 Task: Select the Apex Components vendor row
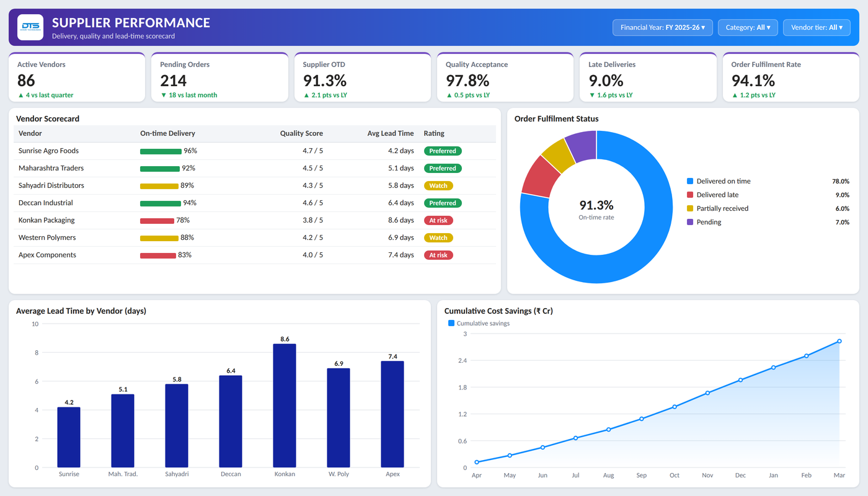[x=255, y=255]
